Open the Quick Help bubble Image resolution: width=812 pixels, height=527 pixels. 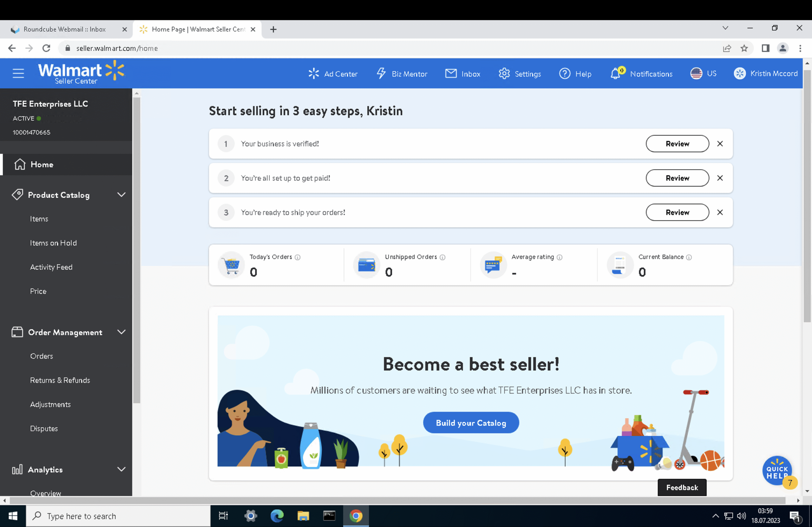pos(777,471)
